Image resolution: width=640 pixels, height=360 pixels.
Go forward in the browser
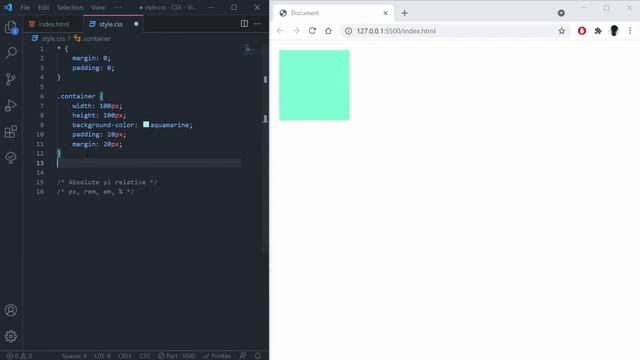pos(296,31)
